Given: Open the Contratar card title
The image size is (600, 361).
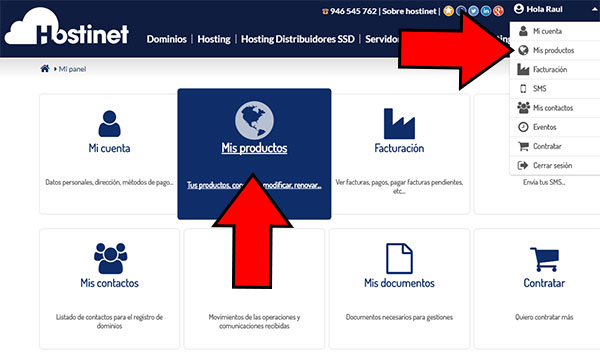Looking at the screenshot, I should click(544, 283).
